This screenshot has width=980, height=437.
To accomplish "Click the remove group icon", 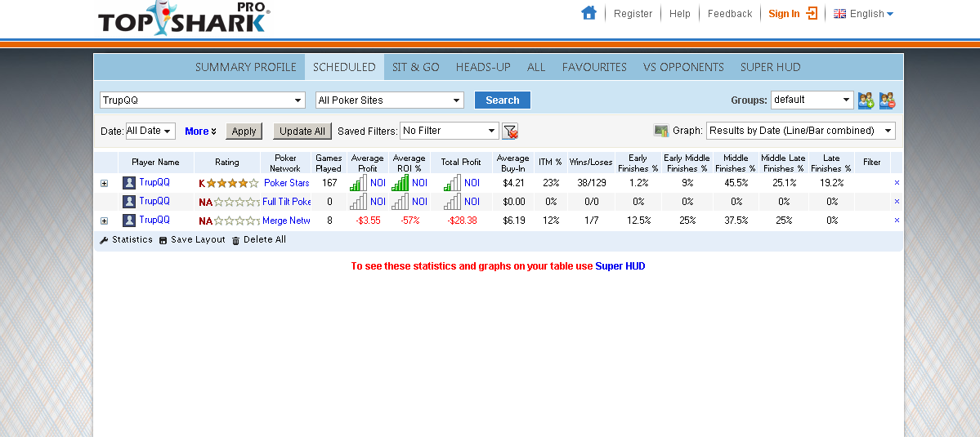I will coord(887,100).
